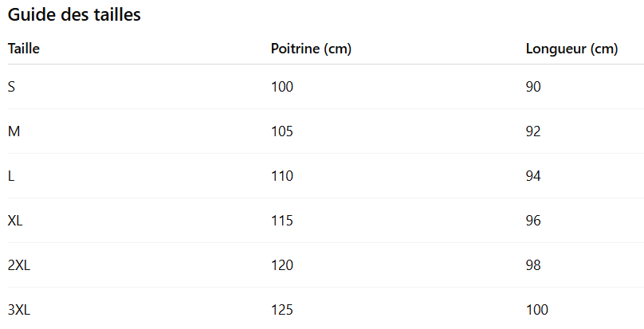
Task: Click the "Poitrine (cm)" column header
Action: pos(311,49)
